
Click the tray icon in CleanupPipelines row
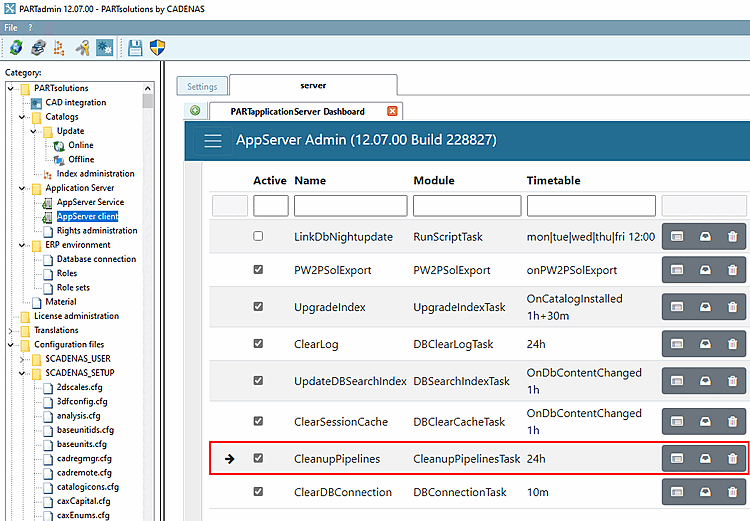[x=705, y=458]
